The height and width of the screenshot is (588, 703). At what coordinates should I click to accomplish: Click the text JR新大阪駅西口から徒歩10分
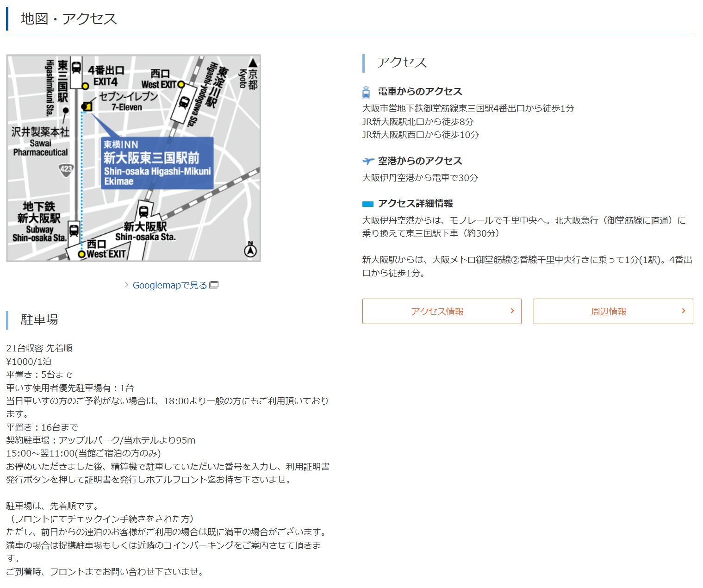420,135
